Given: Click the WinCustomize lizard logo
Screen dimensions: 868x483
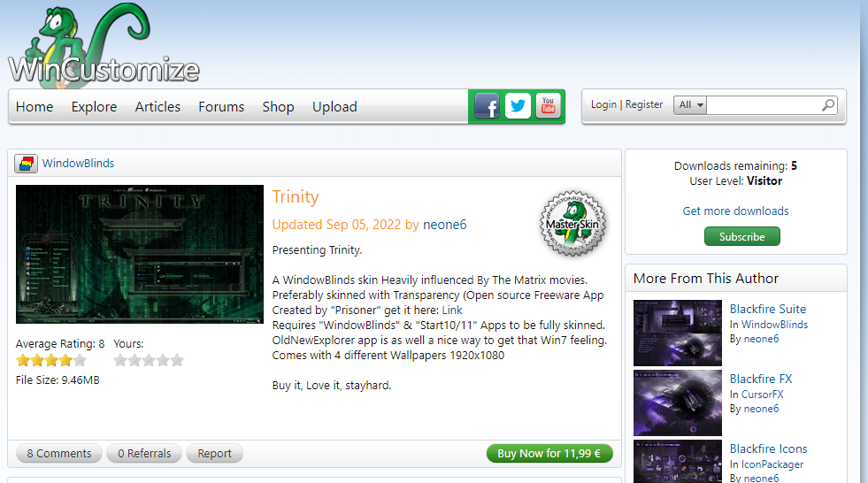Looking at the screenshot, I should [102, 44].
